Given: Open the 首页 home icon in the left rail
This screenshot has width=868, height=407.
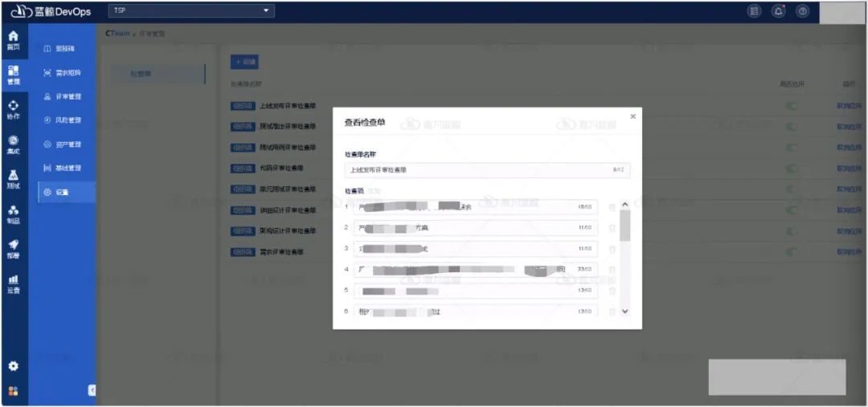Looking at the screenshot, I should coord(14,40).
